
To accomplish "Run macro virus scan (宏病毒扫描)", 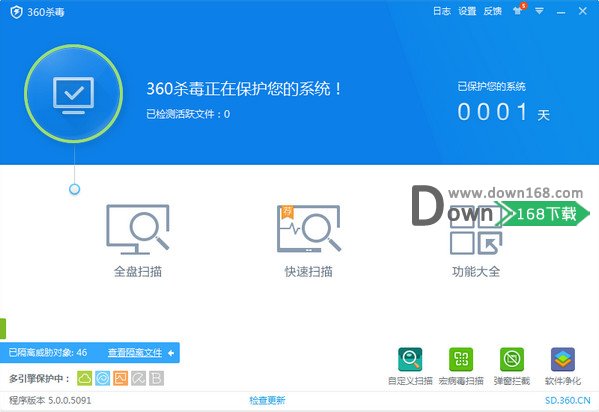I will pyautogui.click(x=461, y=366).
